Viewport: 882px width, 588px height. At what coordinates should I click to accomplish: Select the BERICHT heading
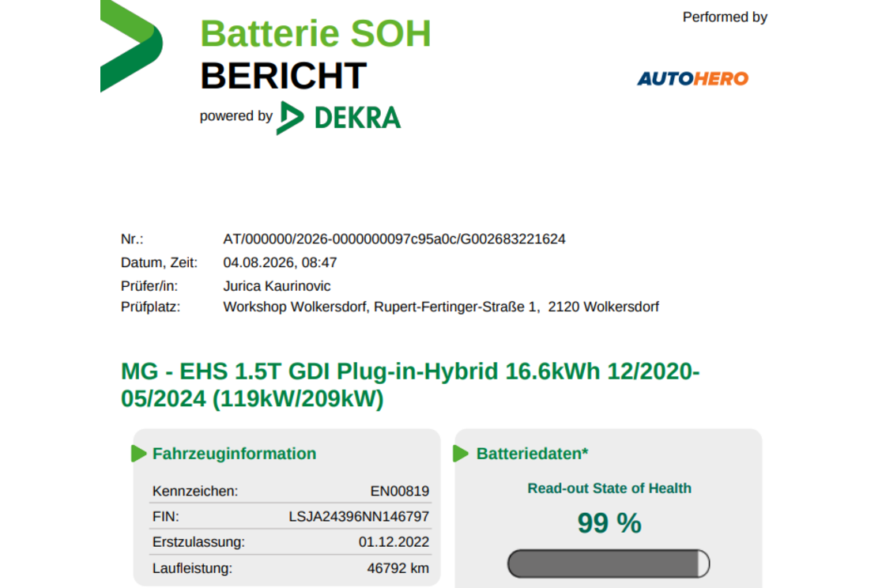284,76
